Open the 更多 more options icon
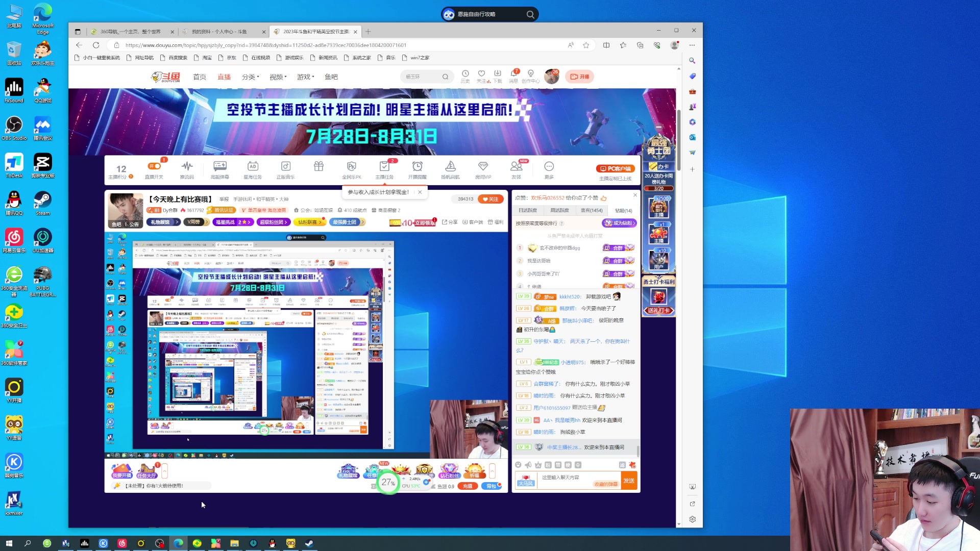Viewport: 980px width, 551px height. click(549, 170)
